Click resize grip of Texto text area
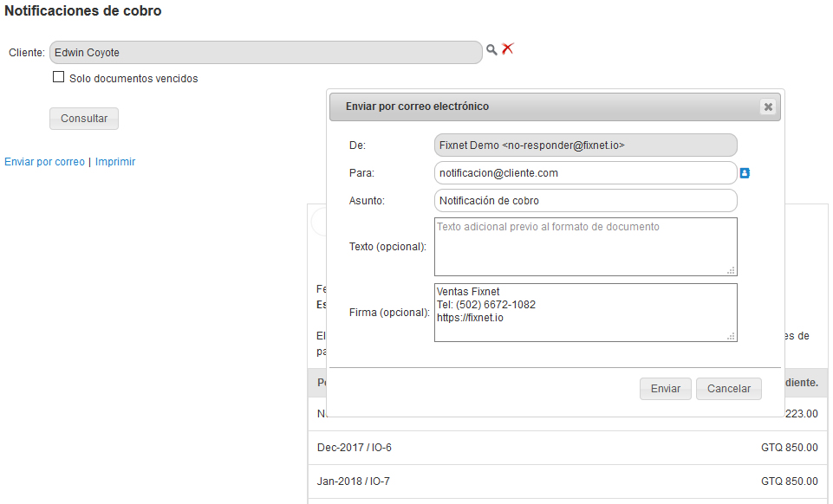The width and height of the screenshot is (833, 504). point(732,270)
